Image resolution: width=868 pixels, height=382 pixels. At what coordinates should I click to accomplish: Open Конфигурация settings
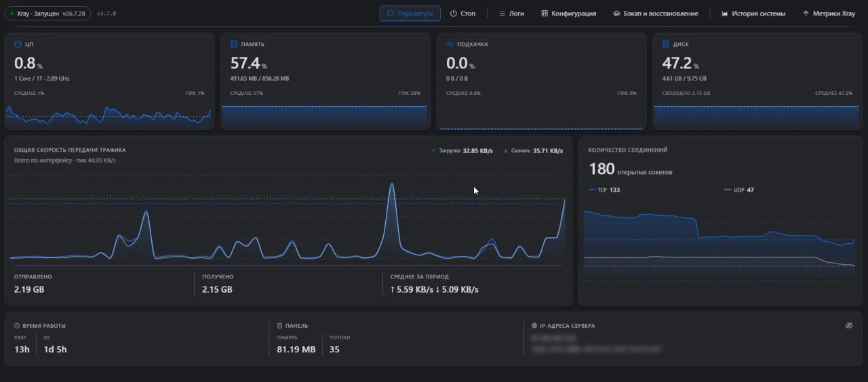[568, 14]
